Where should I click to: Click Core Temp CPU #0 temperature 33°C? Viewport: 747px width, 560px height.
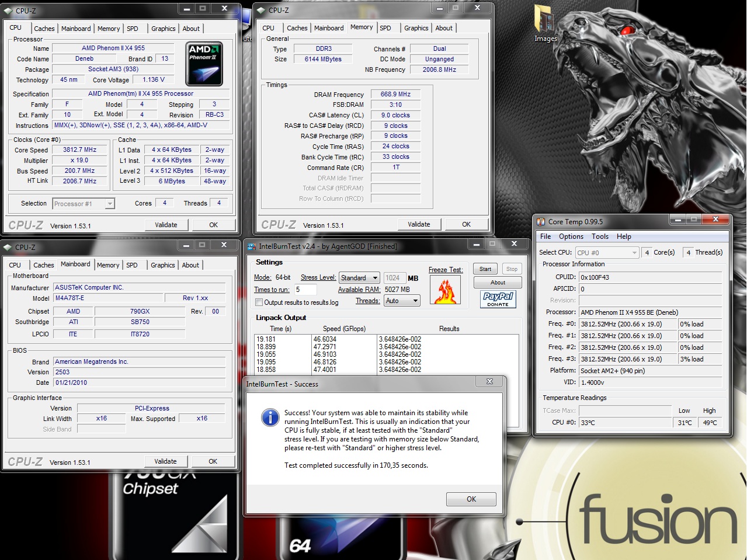[625, 423]
